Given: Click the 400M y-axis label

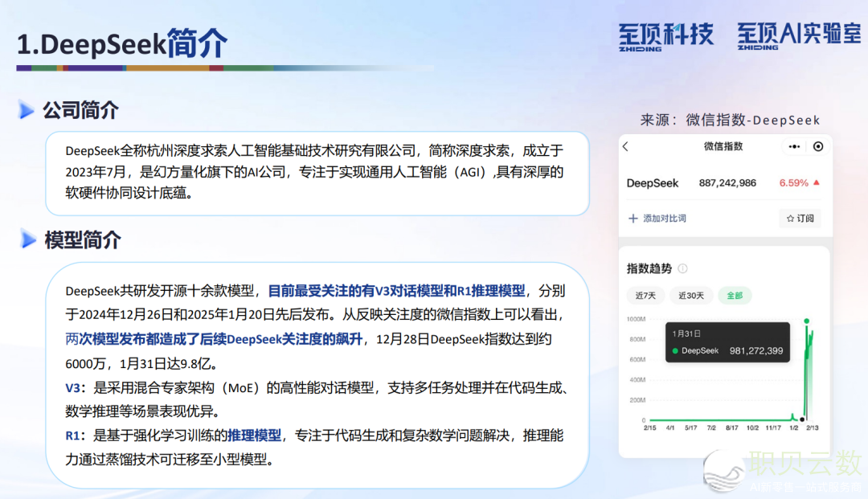Looking at the screenshot, I should pyautogui.click(x=637, y=379).
